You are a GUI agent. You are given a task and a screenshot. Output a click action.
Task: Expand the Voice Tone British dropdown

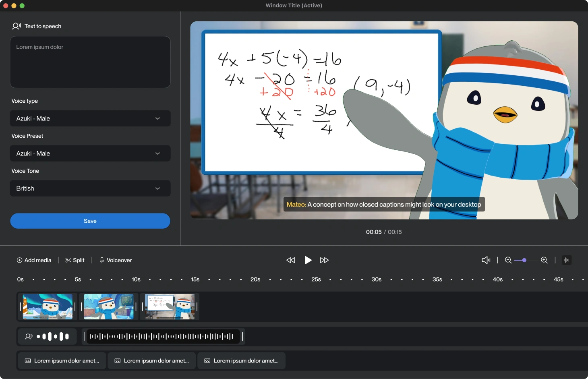click(x=90, y=188)
